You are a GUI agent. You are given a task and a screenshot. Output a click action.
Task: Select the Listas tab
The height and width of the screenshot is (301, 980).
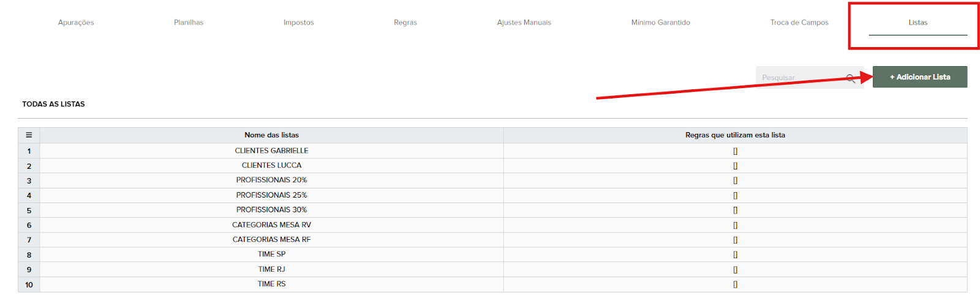[x=918, y=23]
